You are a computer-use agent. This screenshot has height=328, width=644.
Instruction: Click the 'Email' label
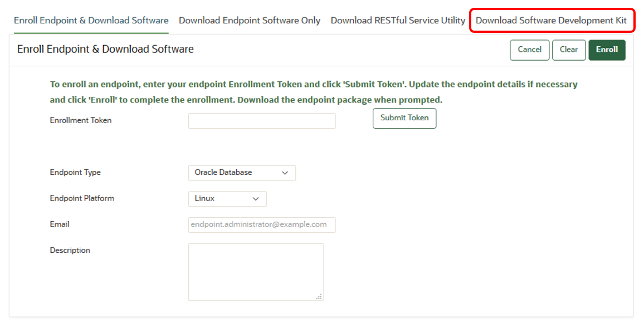coord(60,224)
